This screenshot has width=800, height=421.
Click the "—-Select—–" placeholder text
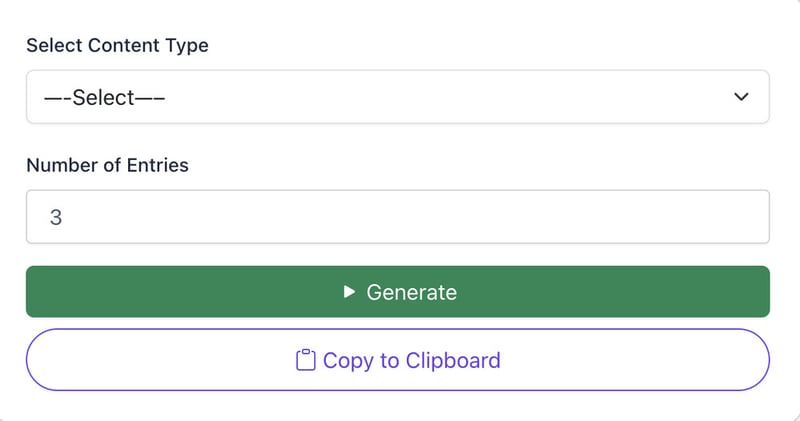click(x=104, y=98)
